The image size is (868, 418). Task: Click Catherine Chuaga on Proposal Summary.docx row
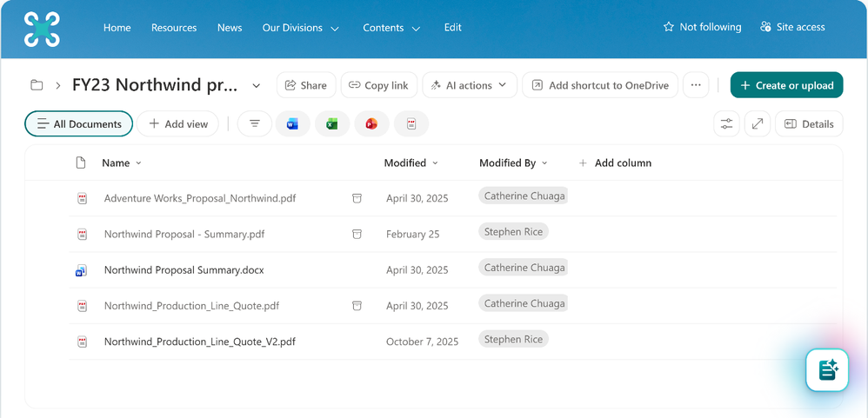coord(523,268)
